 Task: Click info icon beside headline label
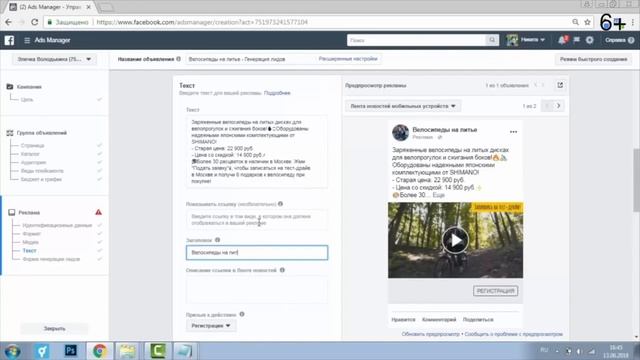[x=218, y=240]
